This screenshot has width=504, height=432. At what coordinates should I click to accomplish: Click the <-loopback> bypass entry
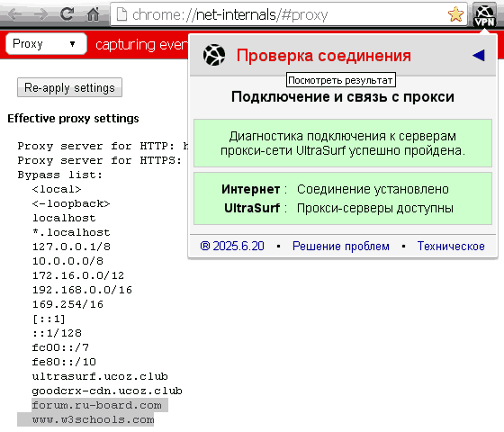click(71, 203)
